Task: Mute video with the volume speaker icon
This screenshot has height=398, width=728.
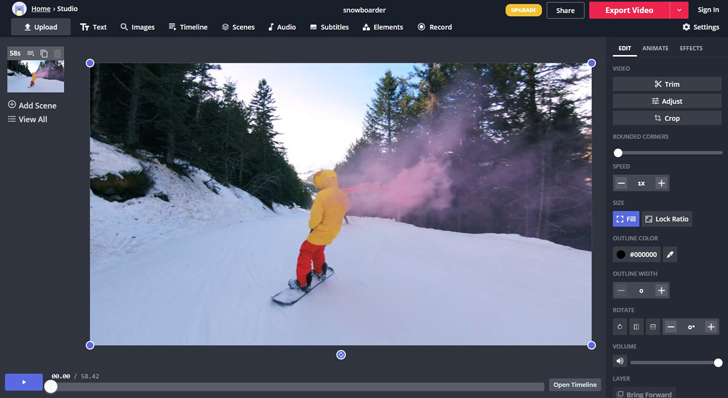Action: pos(620,361)
